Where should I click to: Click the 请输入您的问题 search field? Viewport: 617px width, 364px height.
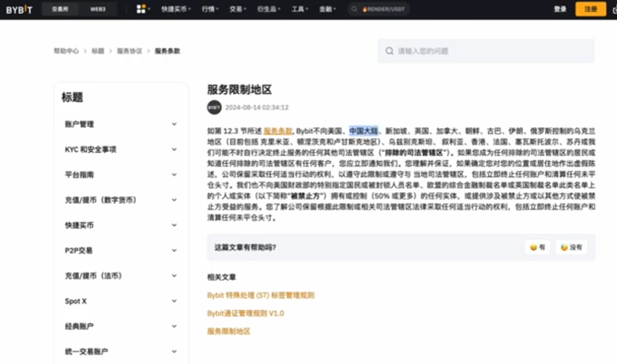tap(486, 51)
